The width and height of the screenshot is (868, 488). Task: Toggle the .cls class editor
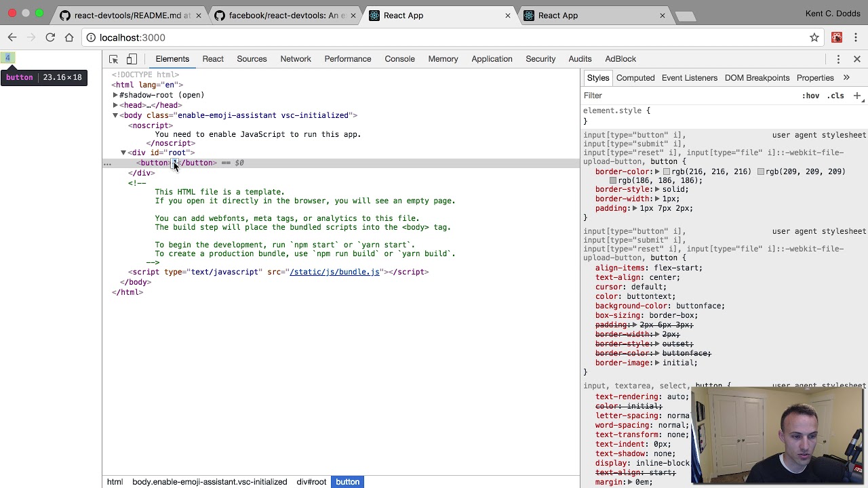tap(836, 96)
